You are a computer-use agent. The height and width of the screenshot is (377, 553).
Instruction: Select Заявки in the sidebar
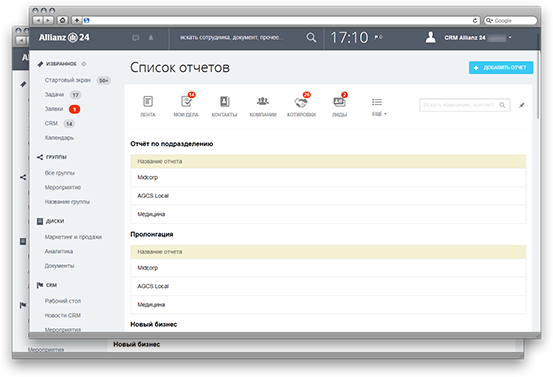click(54, 109)
